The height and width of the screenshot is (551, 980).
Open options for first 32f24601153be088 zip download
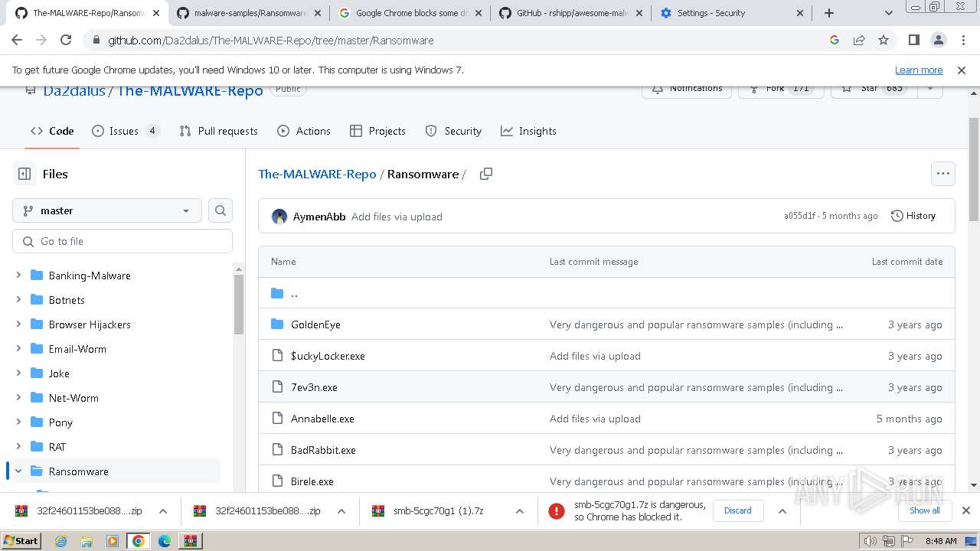click(162, 511)
